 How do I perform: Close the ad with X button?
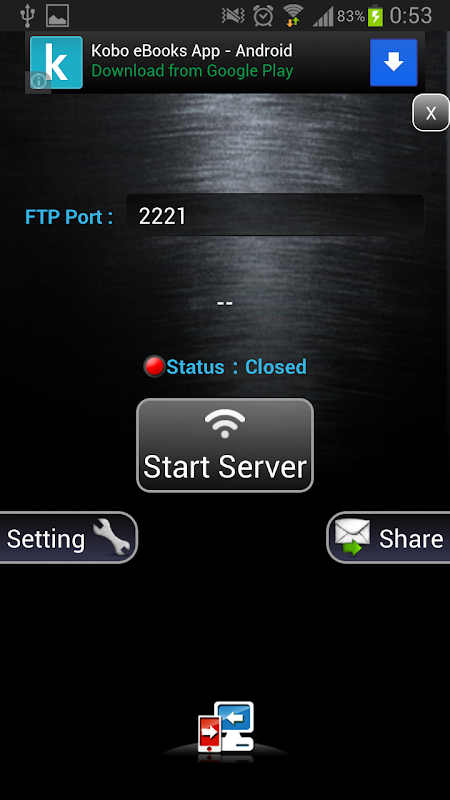(x=431, y=113)
